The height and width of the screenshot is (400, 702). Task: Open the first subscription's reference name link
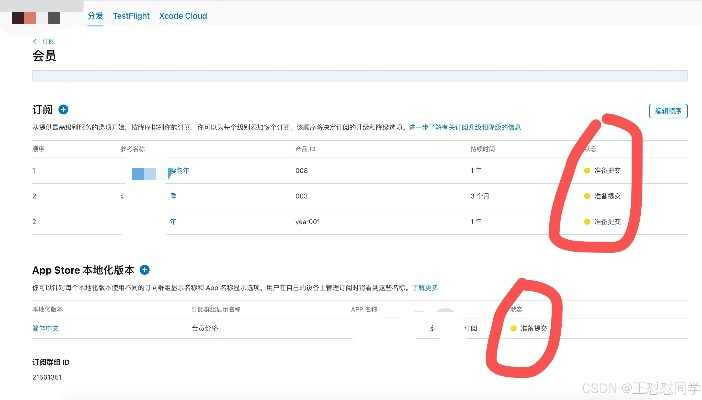click(x=180, y=170)
